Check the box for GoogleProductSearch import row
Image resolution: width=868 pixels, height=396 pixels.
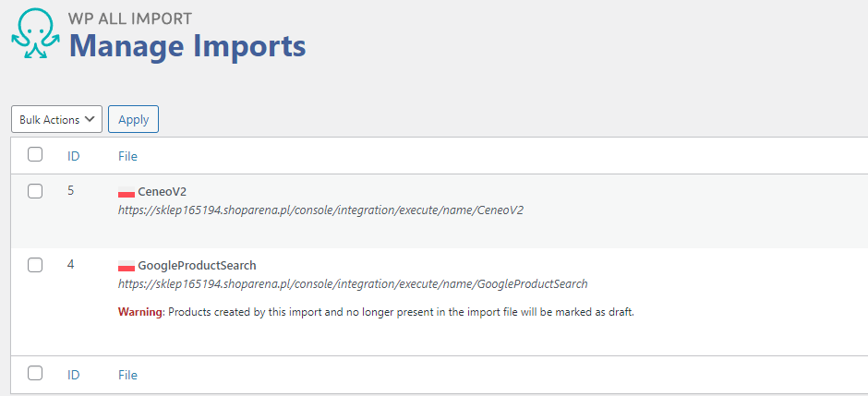pyautogui.click(x=35, y=266)
